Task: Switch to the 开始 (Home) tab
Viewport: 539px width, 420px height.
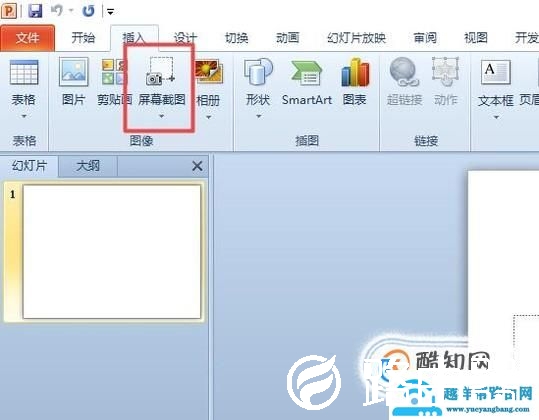Action: 83,37
